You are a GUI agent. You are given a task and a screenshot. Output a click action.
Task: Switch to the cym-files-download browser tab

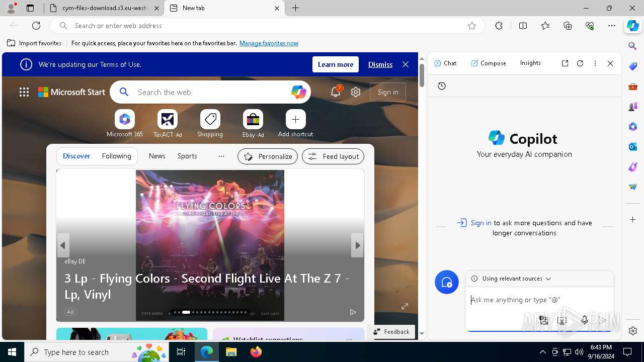104,8
